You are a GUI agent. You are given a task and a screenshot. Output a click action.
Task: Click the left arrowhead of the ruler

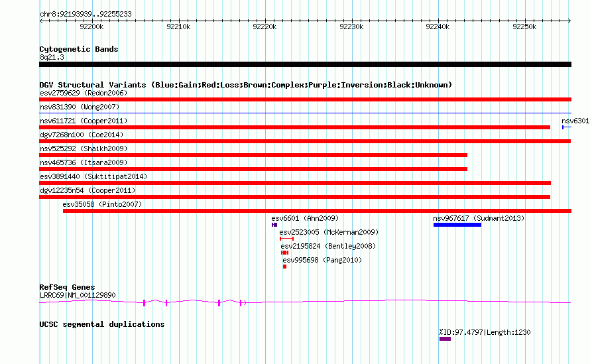(x=41, y=21)
